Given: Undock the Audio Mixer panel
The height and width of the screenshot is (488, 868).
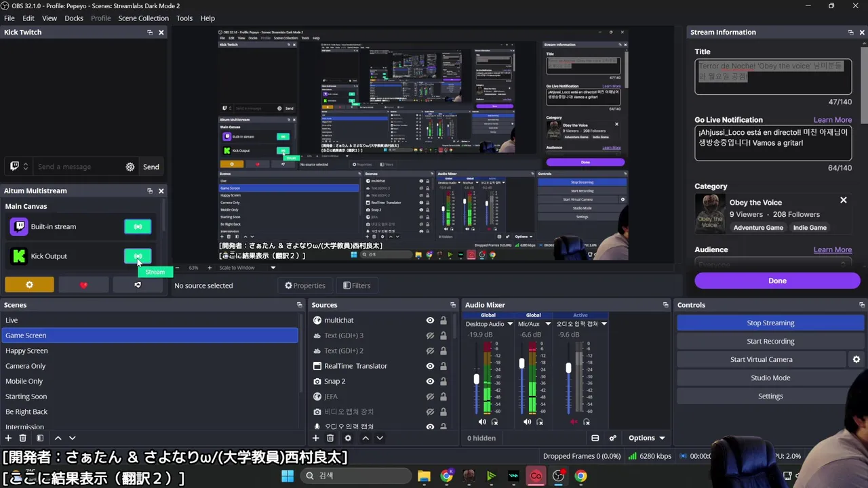Looking at the screenshot, I should (x=665, y=305).
